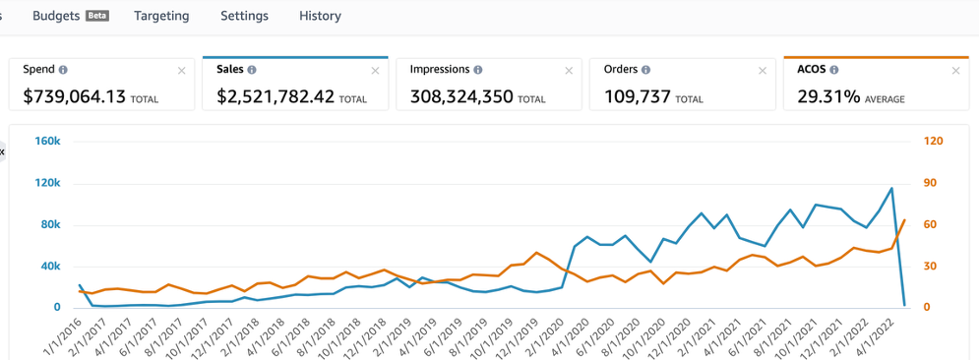
Task: Open the History tab
Action: (x=320, y=16)
